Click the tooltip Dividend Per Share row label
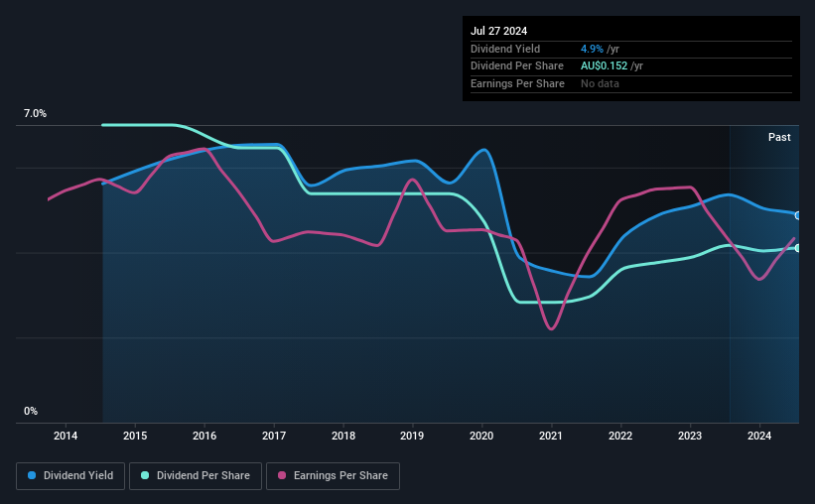Viewport: 815px width, 504px height. 517,66
